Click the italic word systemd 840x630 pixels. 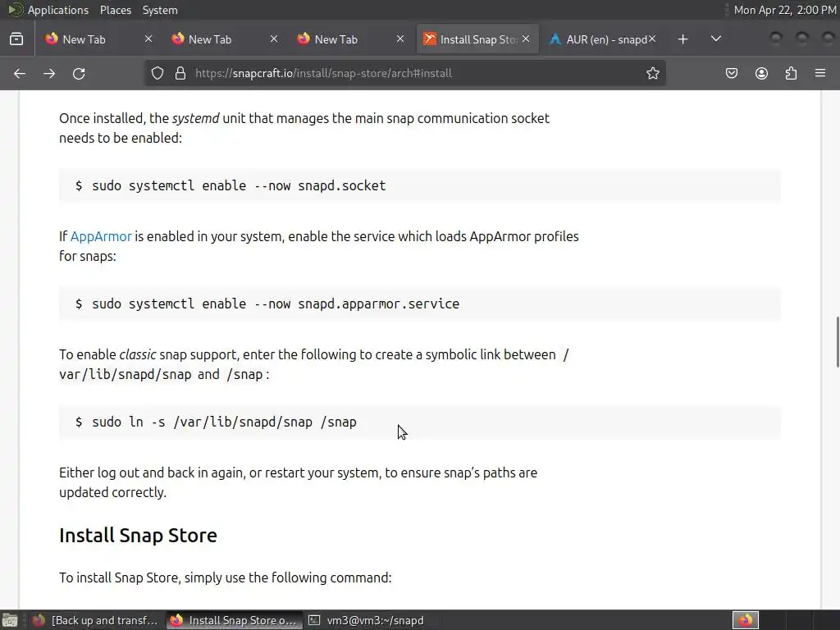coord(195,118)
